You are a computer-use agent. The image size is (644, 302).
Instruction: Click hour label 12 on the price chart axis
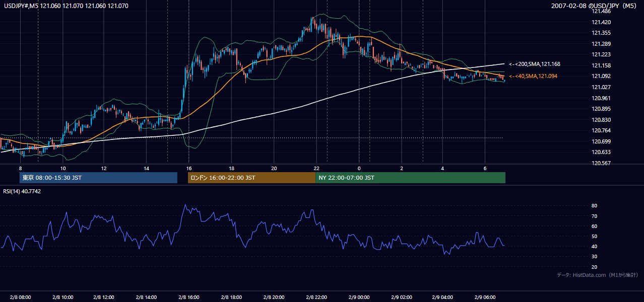pyautogui.click(x=104, y=168)
